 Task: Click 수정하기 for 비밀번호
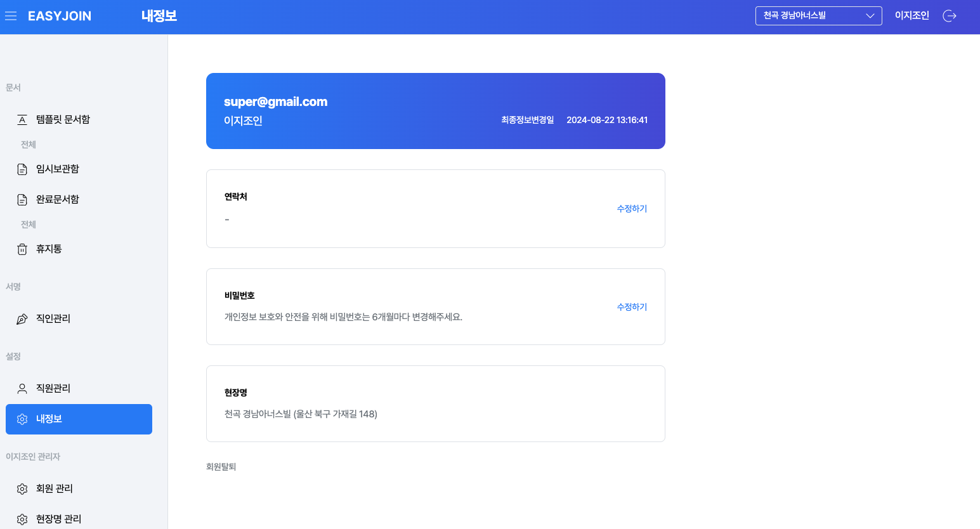[x=632, y=307]
